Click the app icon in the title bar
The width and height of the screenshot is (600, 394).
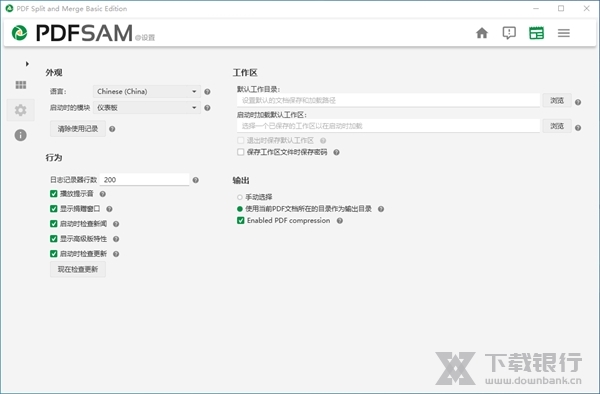pos(9,8)
